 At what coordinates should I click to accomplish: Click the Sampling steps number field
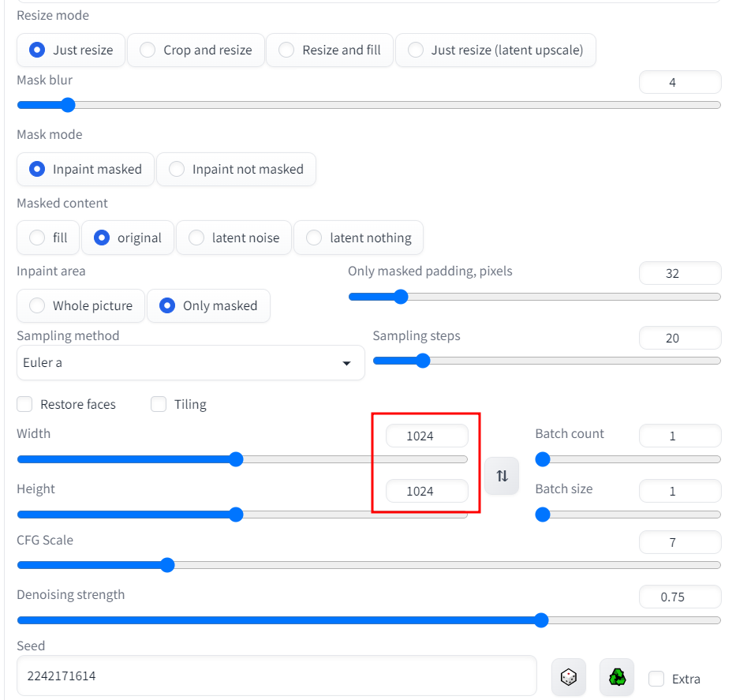tap(680, 338)
